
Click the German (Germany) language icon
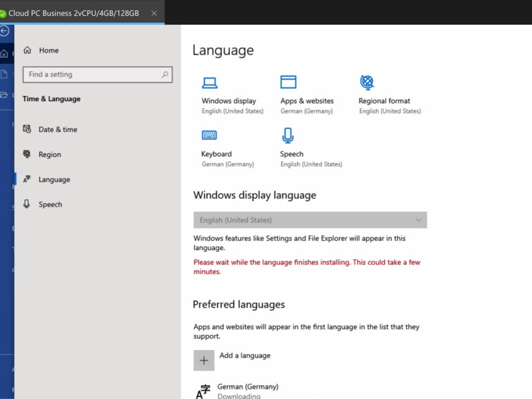(x=203, y=391)
